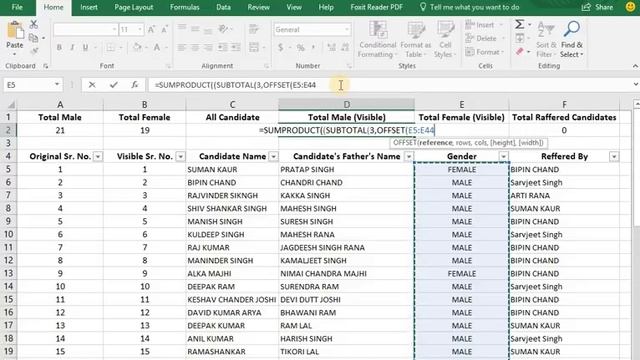Screen dimensions: 640x360
Task: Open Cell Styles gallery
Action: click(x=444, y=40)
